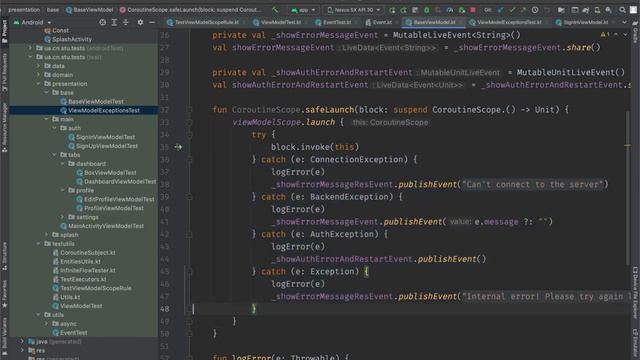The width and height of the screenshot is (640, 360).
Task: Expand the data folder
Action: (38, 66)
